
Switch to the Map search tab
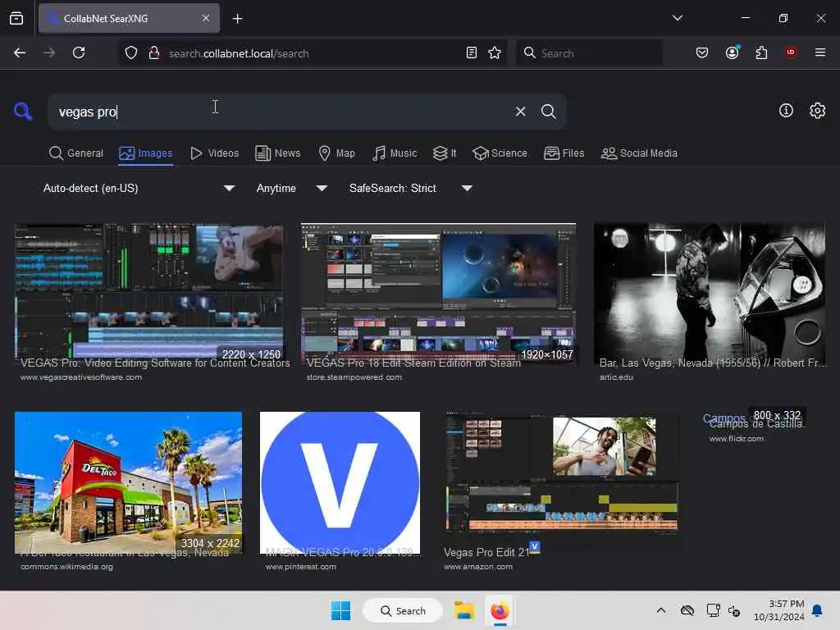pyautogui.click(x=336, y=153)
